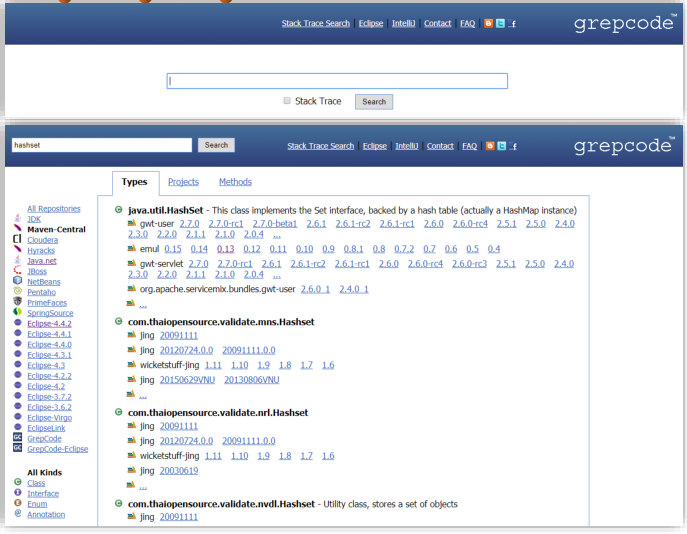
Task: Click the Eclipse-4.4.2 sphere icon
Action: [x=18, y=322]
